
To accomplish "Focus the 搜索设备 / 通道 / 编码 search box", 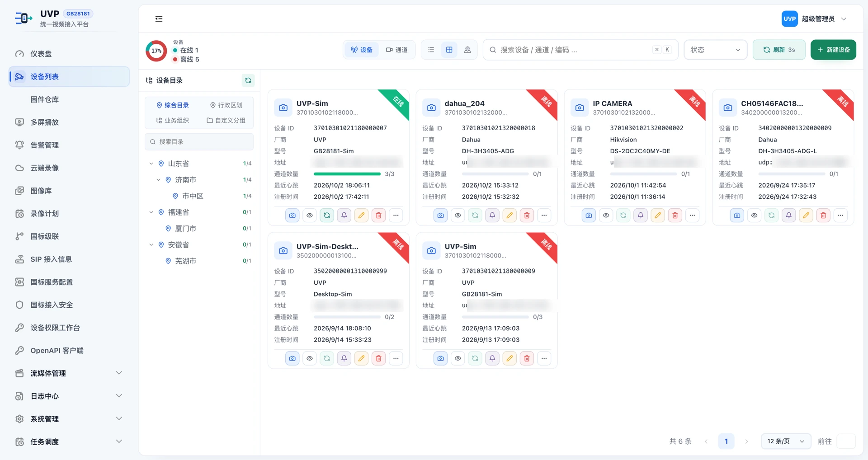I will [x=580, y=50].
